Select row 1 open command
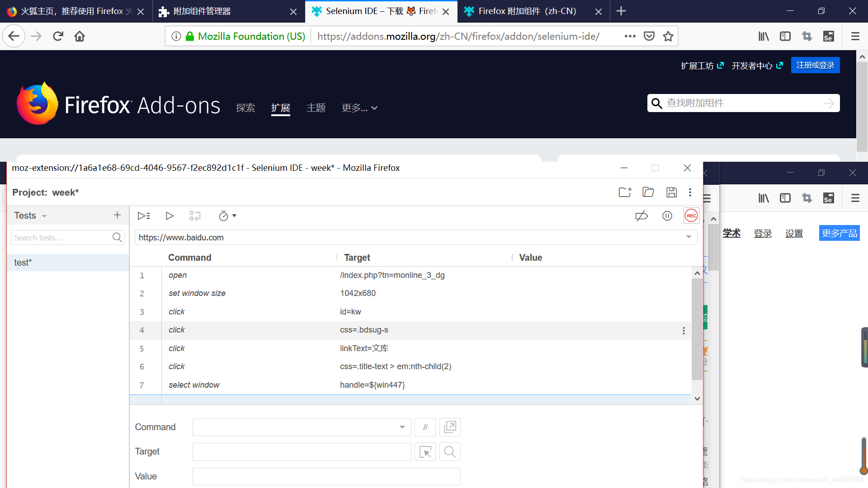Viewport: 868px width, 488px height. point(410,275)
